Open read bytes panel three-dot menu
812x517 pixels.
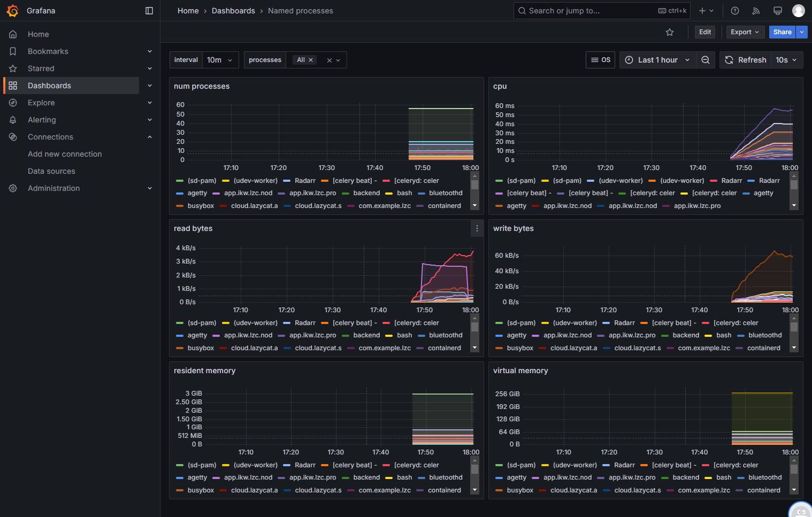pyautogui.click(x=477, y=228)
